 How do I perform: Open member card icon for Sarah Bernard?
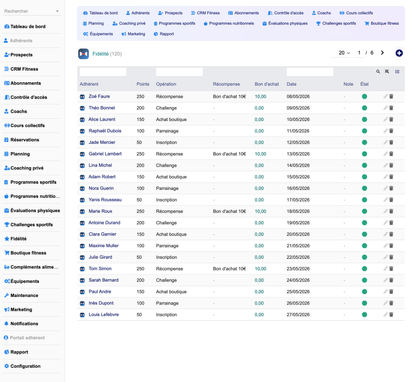pos(82,281)
